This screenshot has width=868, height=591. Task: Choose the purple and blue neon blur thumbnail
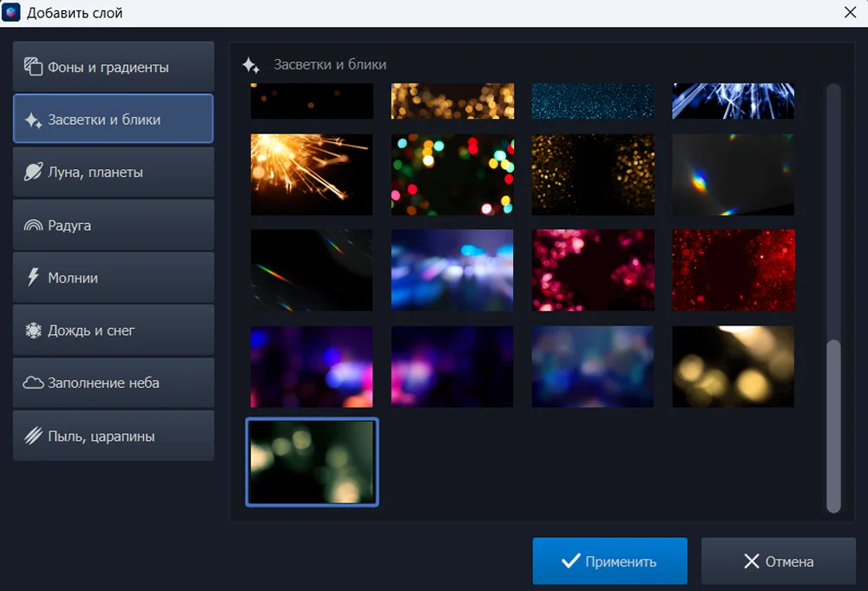(312, 366)
